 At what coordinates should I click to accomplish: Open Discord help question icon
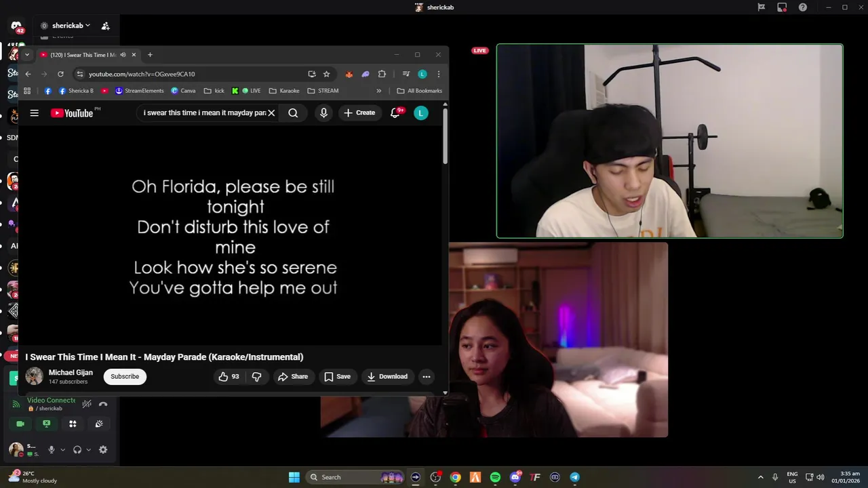click(x=803, y=7)
